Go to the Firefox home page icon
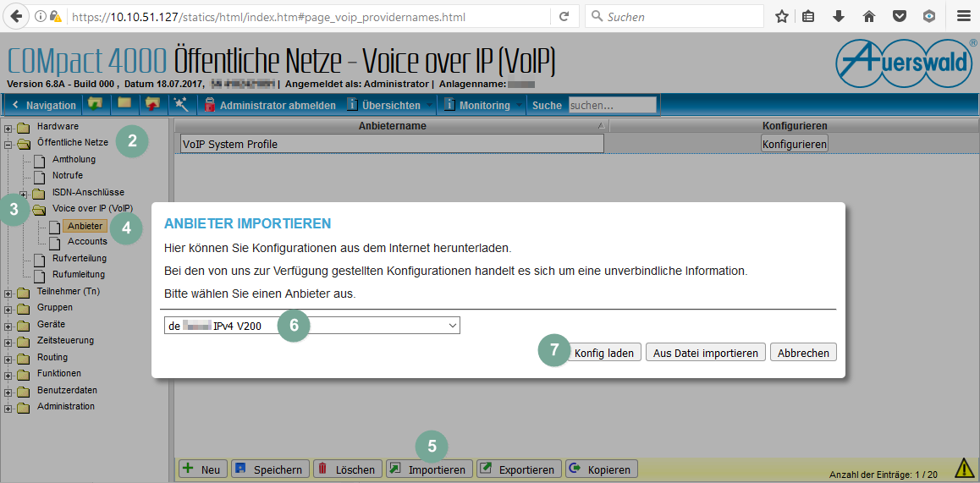This screenshot has width=980, height=483. 868,16
